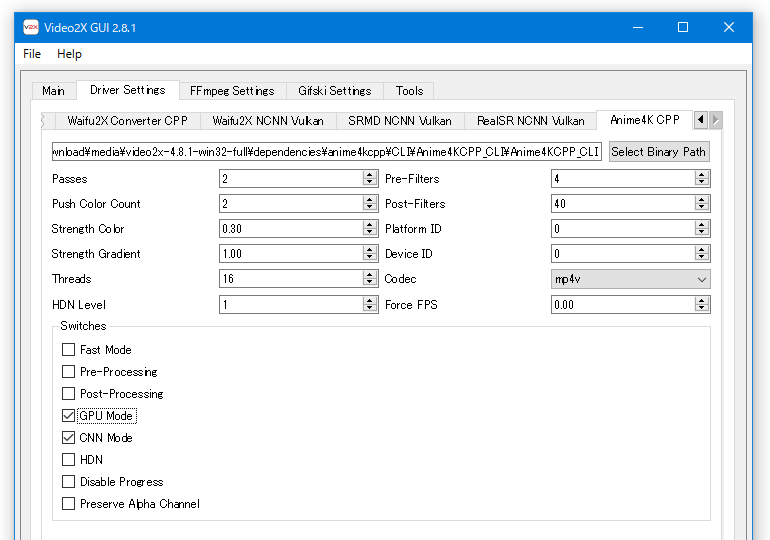Increase Pre-Filters with the up arrow
The image size is (770, 540).
[x=702, y=175]
